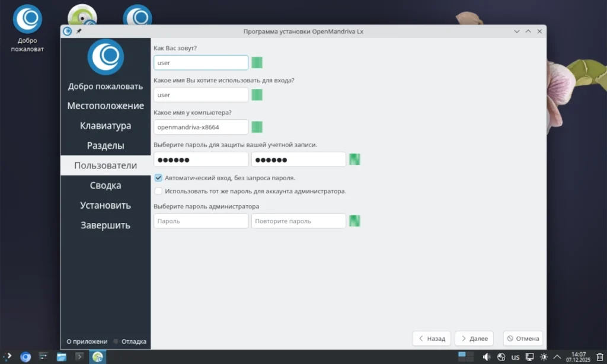Pin the installer window with the pin icon
This screenshot has height=364, width=607.
[79, 31]
